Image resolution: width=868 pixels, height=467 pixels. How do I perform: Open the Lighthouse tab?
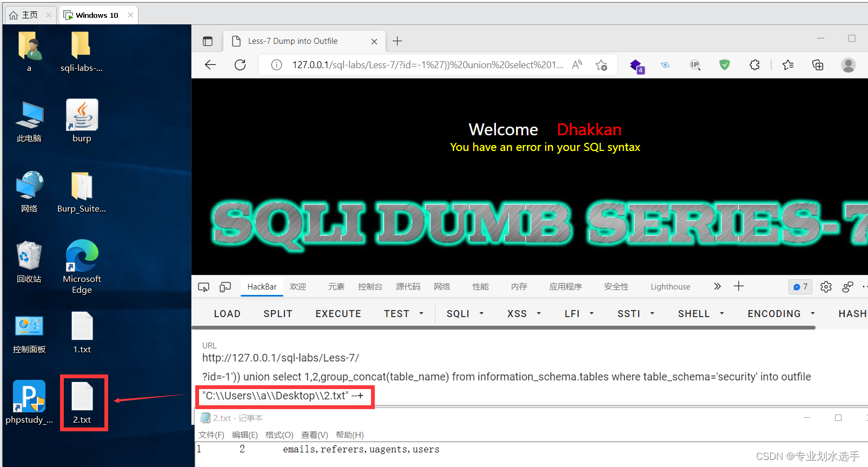point(671,287)
